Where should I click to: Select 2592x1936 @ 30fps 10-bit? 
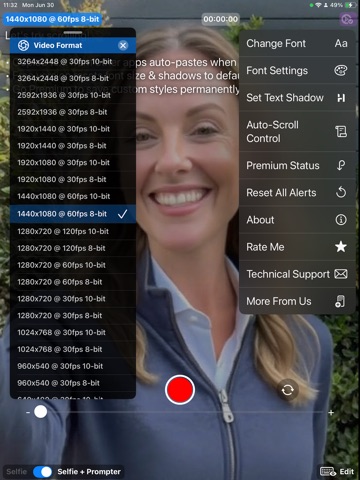73,95
